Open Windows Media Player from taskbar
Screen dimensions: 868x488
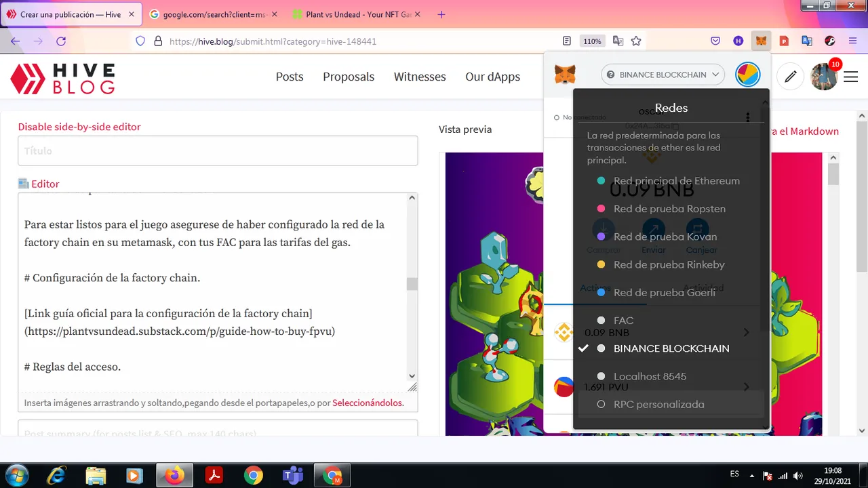pyautogui.click(x=135, y=476)
